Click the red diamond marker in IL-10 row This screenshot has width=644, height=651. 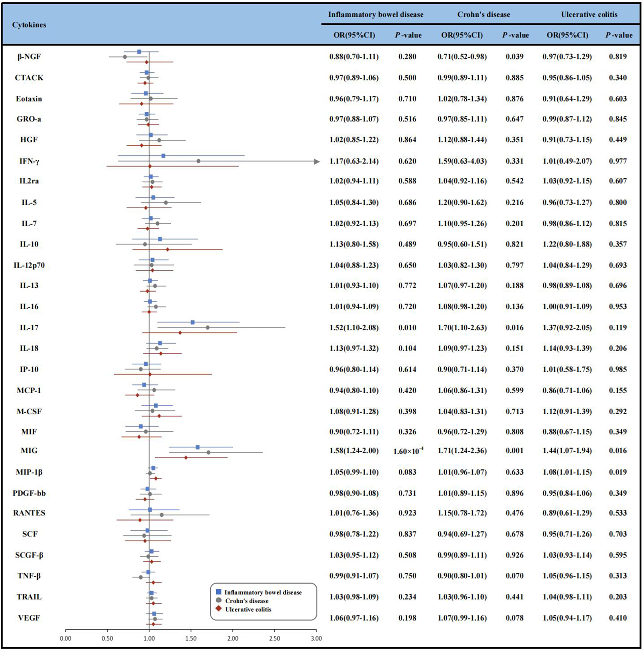167,249
